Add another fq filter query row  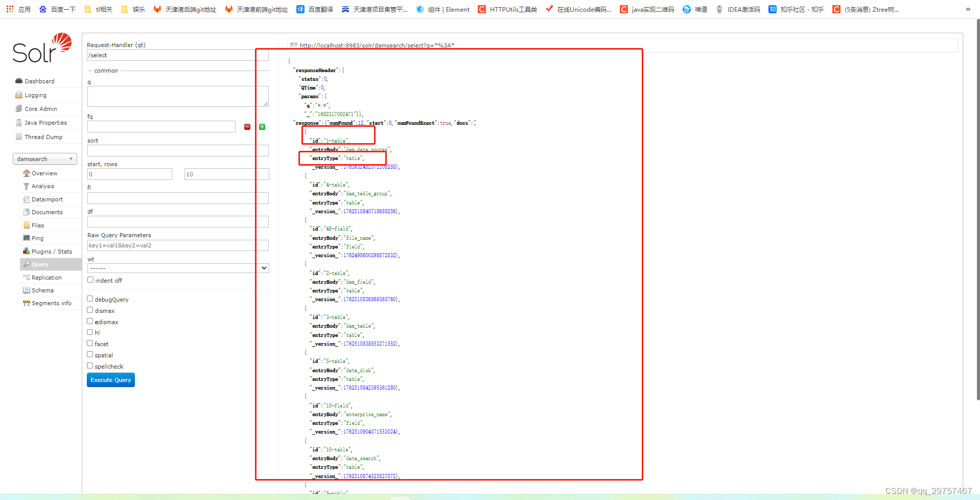click(x=262, y=126)
